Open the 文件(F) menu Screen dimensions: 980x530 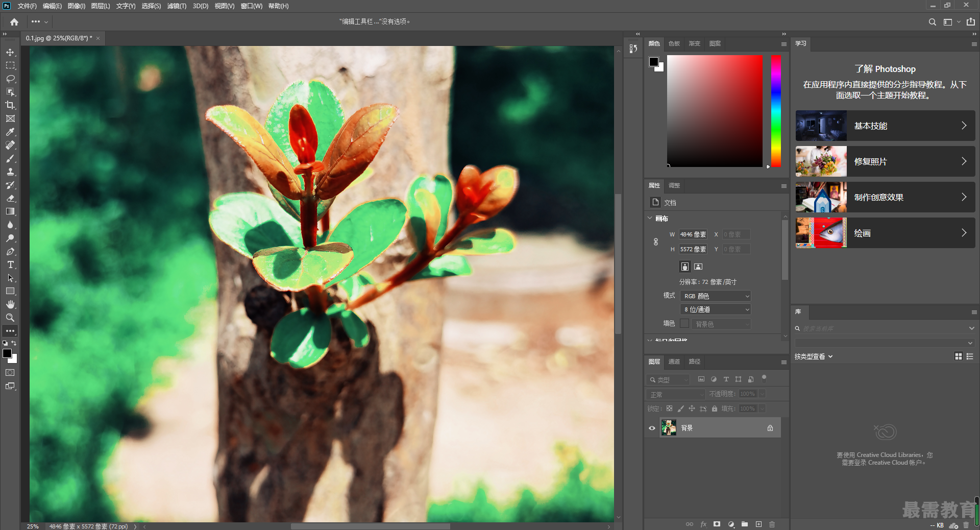(27, 6)
